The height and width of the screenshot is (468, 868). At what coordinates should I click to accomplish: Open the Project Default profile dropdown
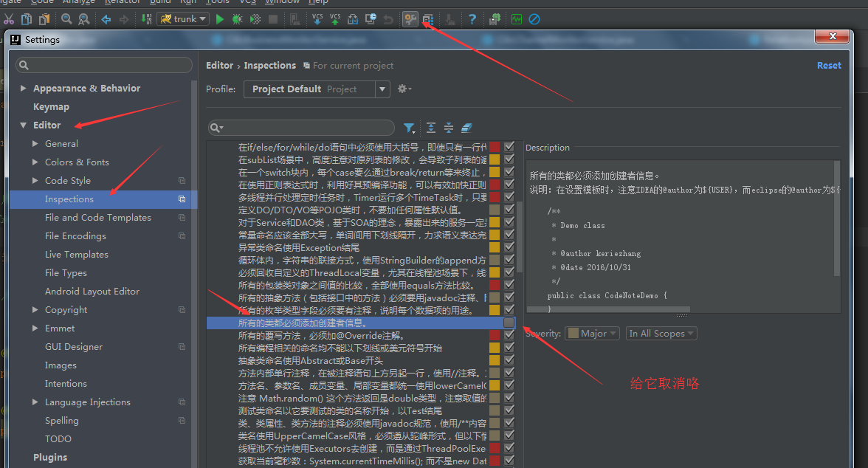317,89
